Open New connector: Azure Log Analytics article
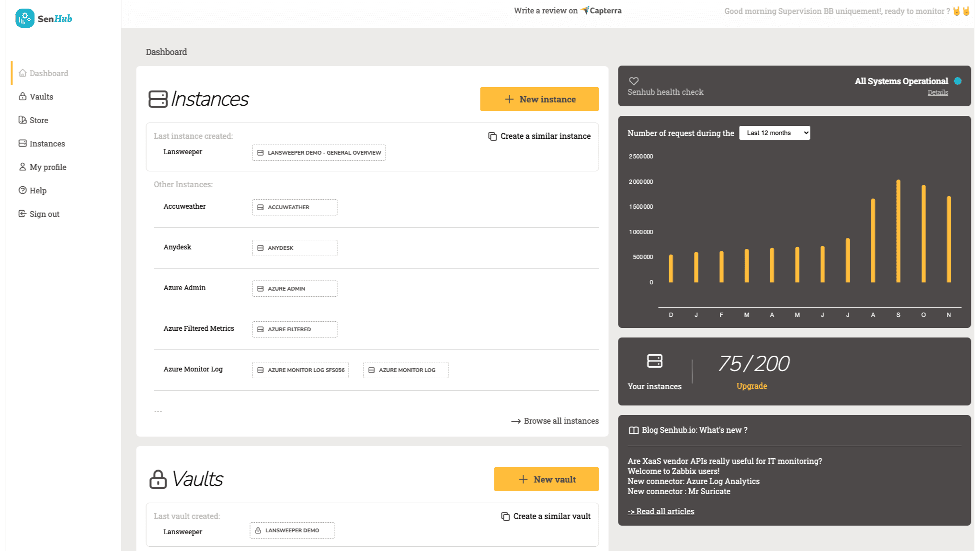The height and width of the screenshot is (551, 980). click(694, 481)
